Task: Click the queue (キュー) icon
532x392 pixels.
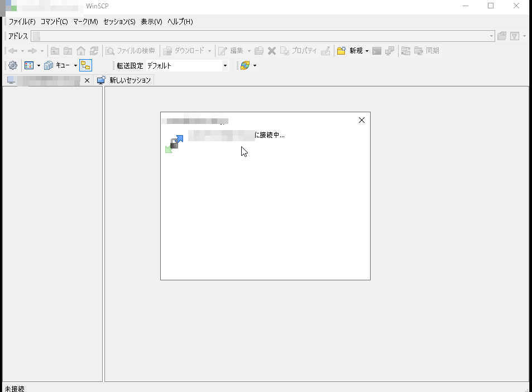Action: 49,65
